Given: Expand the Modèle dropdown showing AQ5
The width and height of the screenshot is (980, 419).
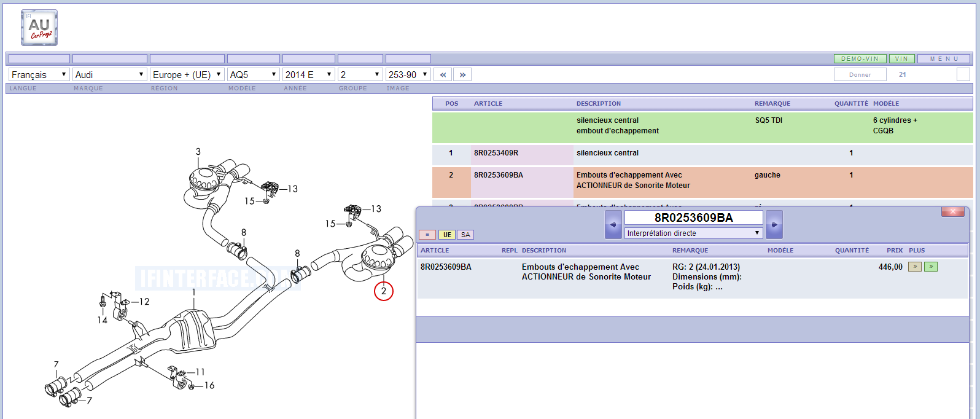Looking at the screenshot, I should pyautogui.click(x=253, y=74).
